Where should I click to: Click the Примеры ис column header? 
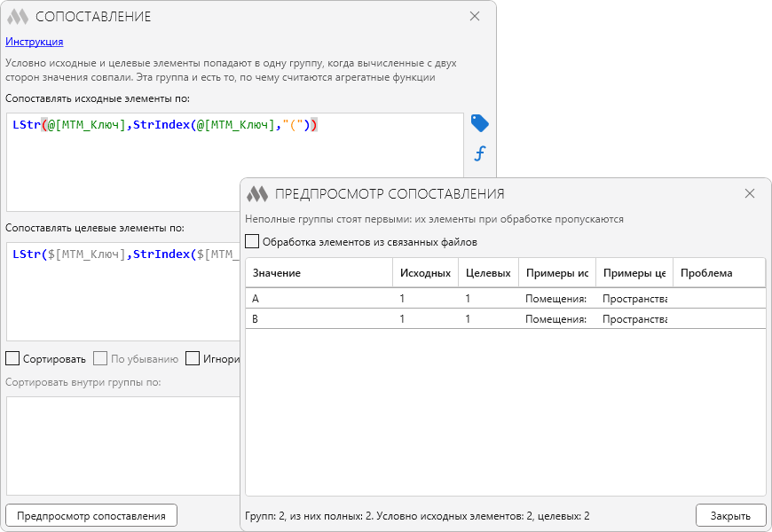pyautogui.click(x=557, y=273)
